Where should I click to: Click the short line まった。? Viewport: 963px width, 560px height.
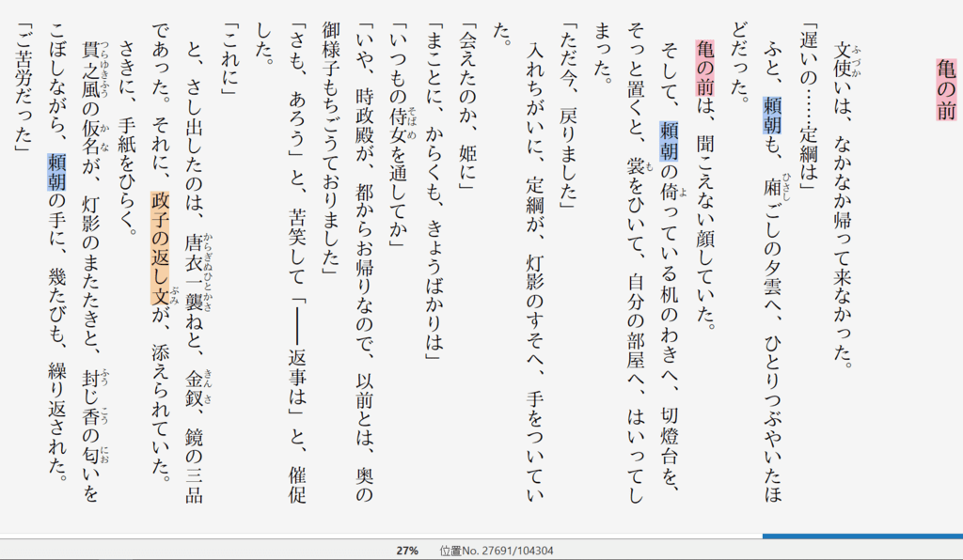(603, 54)
